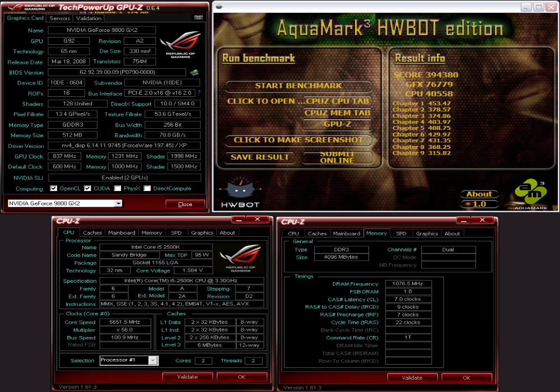Image resolution: width=560 pixels, height=392 pixels.
Task: Toggle the DirectCompute checkbox in GPU-Z
Action: click(x=147, y=188)
